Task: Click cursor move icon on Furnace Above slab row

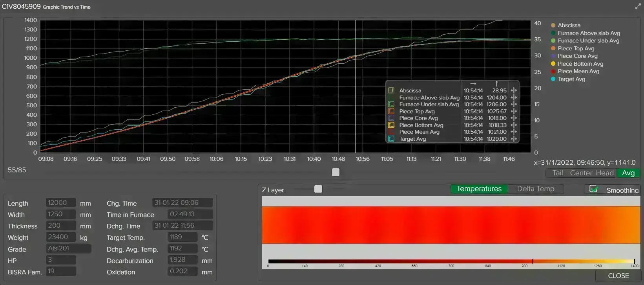Action: [514, 97]
